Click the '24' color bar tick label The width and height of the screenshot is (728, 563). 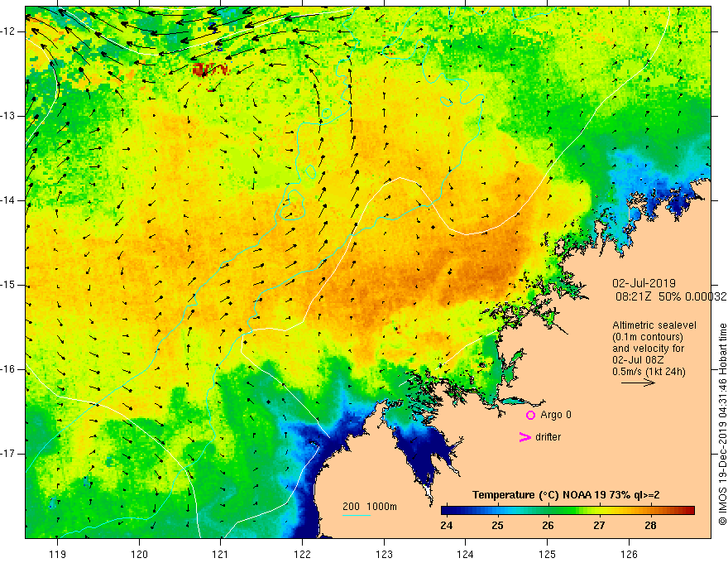point(446,526)
